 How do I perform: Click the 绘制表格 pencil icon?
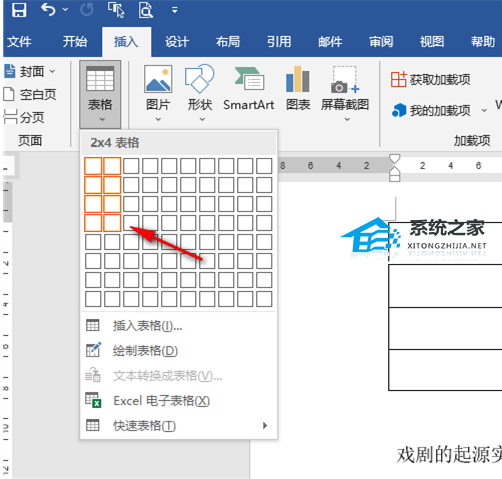pyautogui.click(x=93, y=350)
